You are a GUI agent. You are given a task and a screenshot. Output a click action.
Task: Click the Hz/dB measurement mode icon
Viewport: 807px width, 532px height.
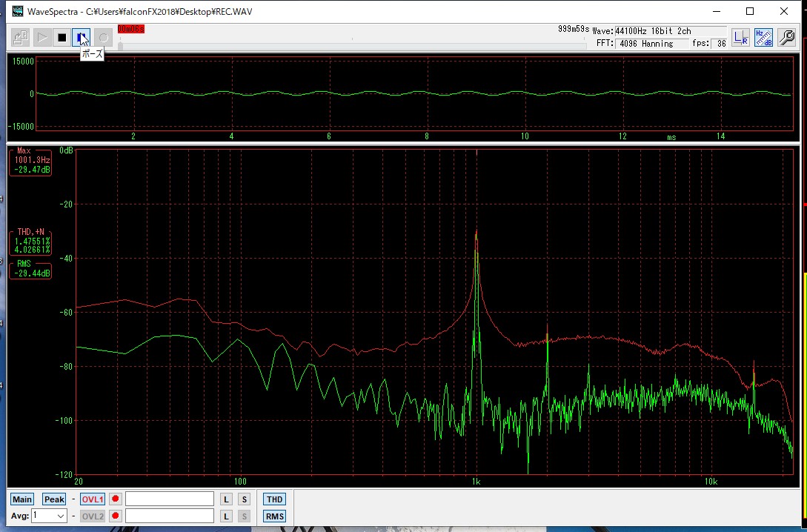pos(763,38)
